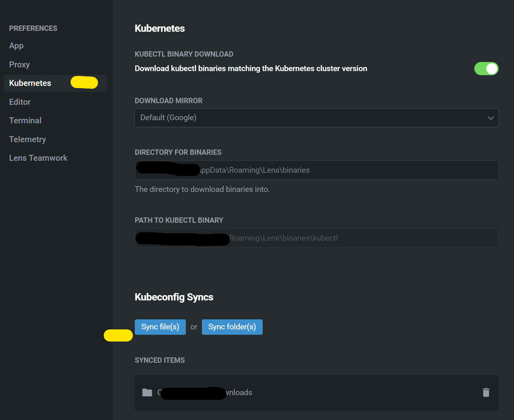Click the Kubeconfig Syncs heading
This screenshot has width=514, height=420.
click(174, 297)
